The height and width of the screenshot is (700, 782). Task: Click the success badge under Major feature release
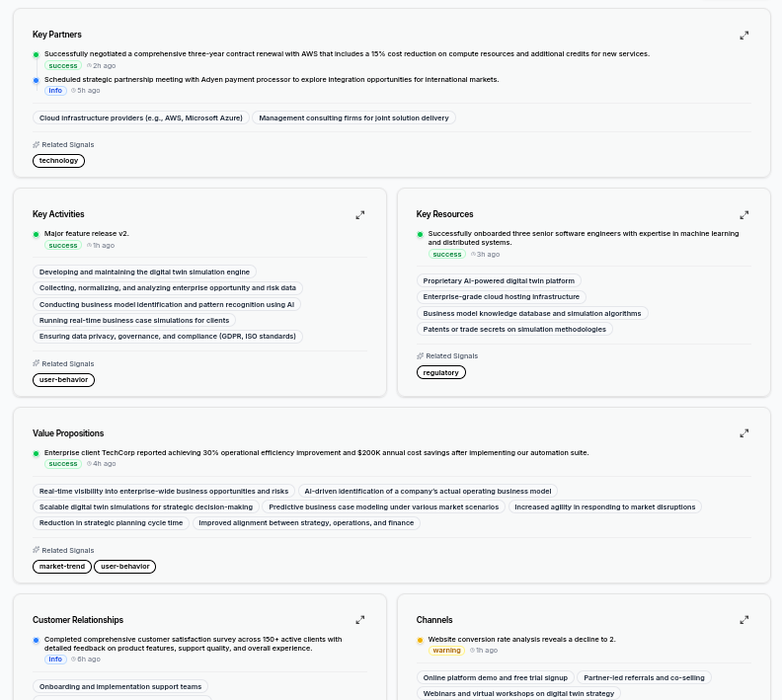pyautogui.click(x=63, y=246)
